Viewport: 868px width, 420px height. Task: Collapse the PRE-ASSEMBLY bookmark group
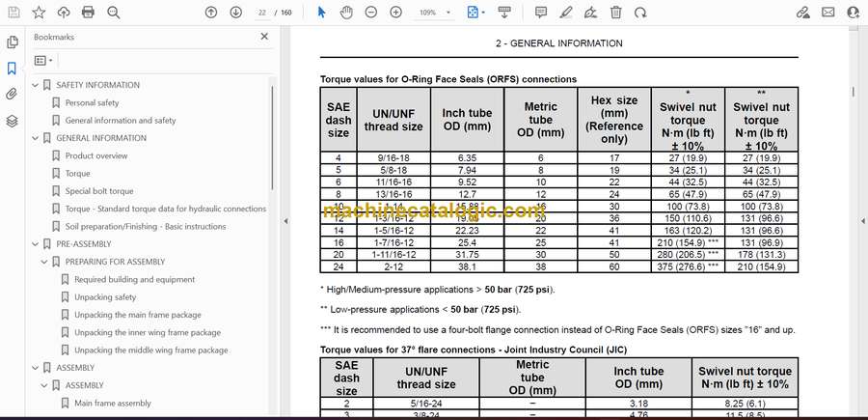click(x=36, y=244)
